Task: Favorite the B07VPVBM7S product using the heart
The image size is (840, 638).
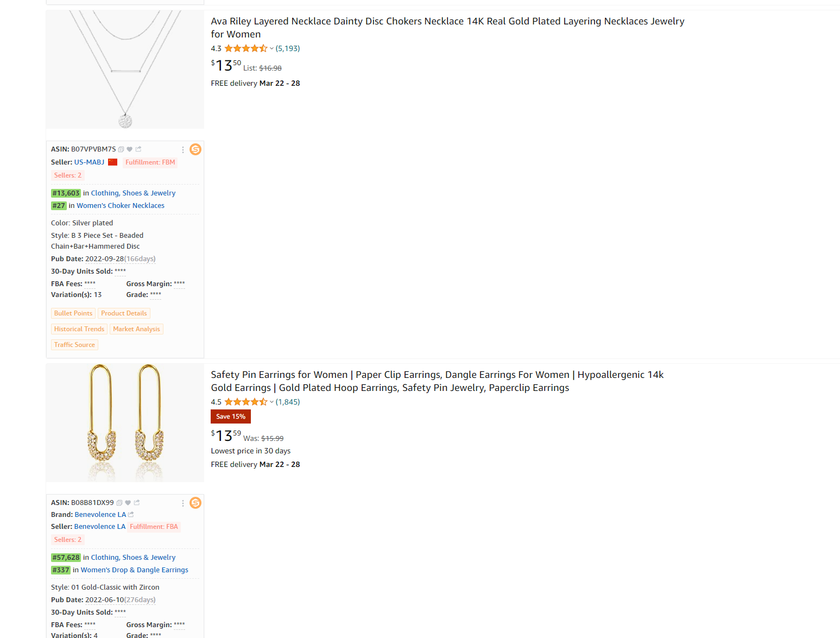Action: pos(130,149)
